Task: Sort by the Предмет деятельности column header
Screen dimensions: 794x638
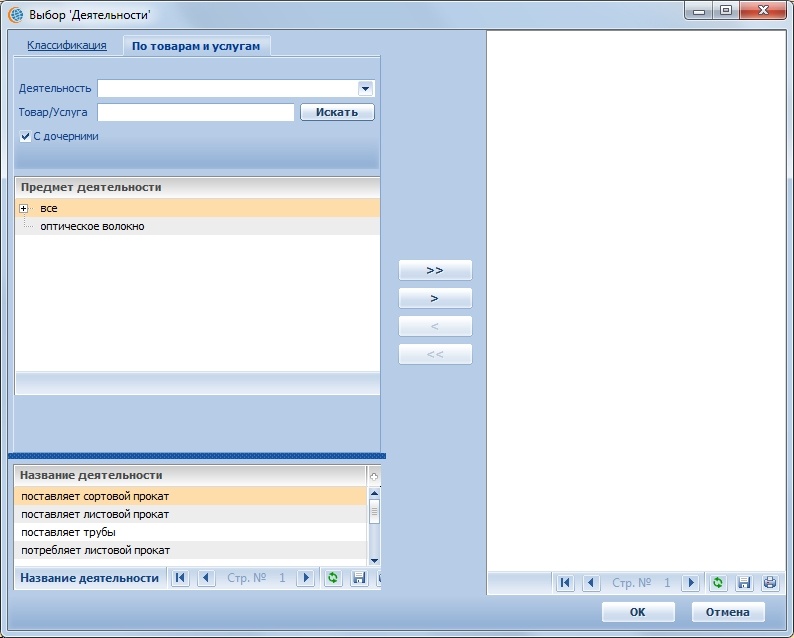Action: [197, 187]
